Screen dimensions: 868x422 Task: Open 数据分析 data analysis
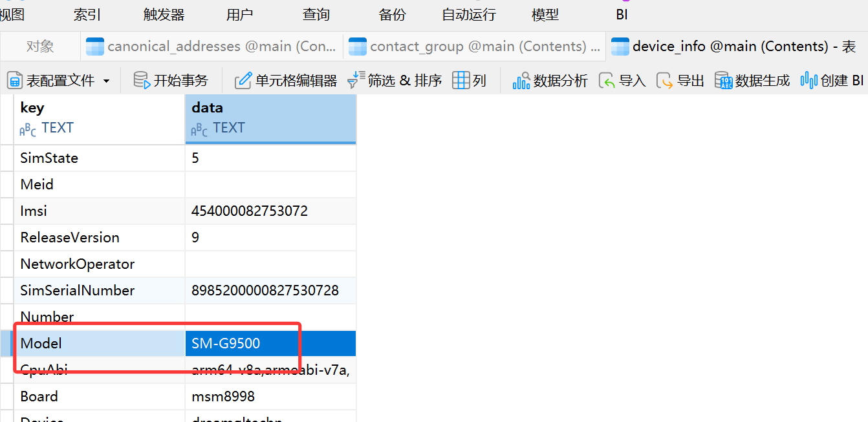[550, 80]
